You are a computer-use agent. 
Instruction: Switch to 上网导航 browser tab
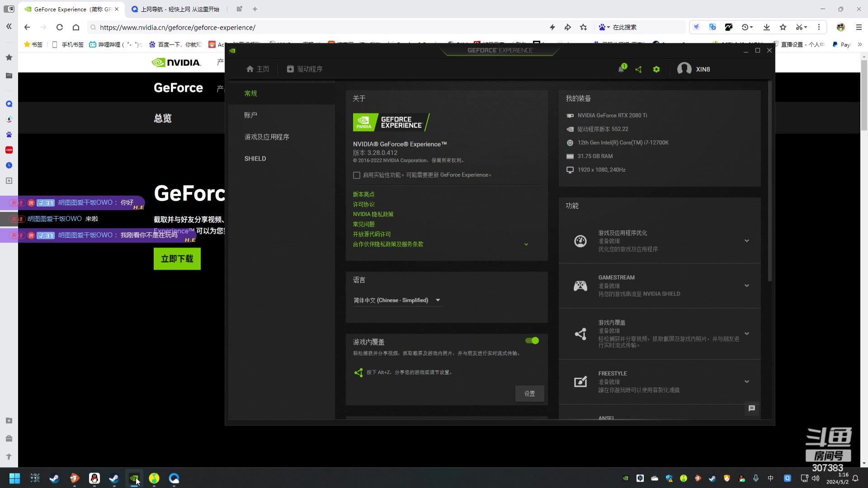click(176, 9)
